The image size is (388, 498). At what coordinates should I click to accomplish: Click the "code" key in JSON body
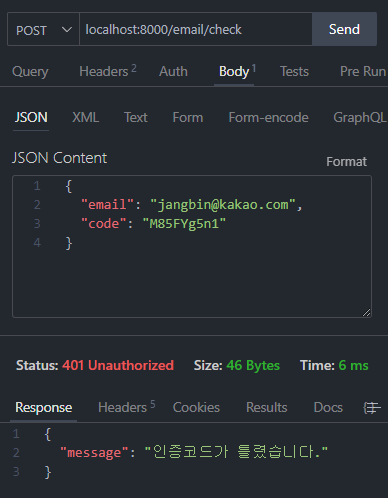tap(104, 224)
